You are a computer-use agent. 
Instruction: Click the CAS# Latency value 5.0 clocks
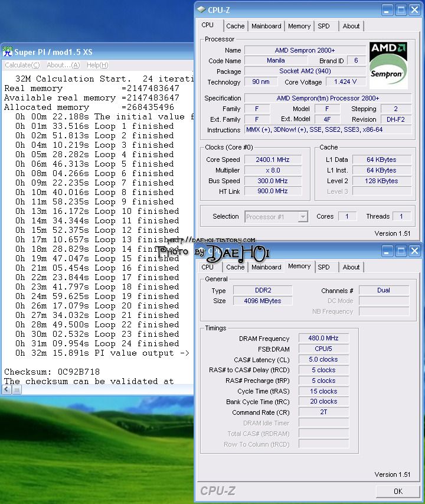pyautogui.click(x=323, y=359)
